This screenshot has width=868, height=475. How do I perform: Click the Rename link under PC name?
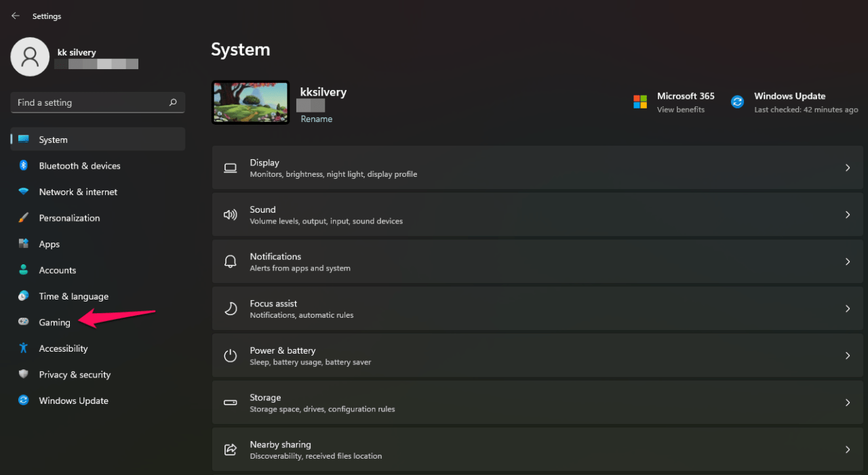(317, 119)
